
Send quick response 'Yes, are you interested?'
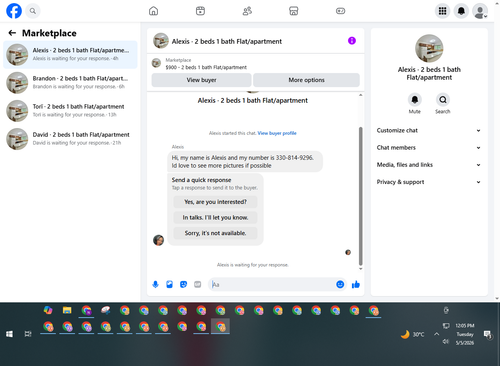tap(215, 202)
